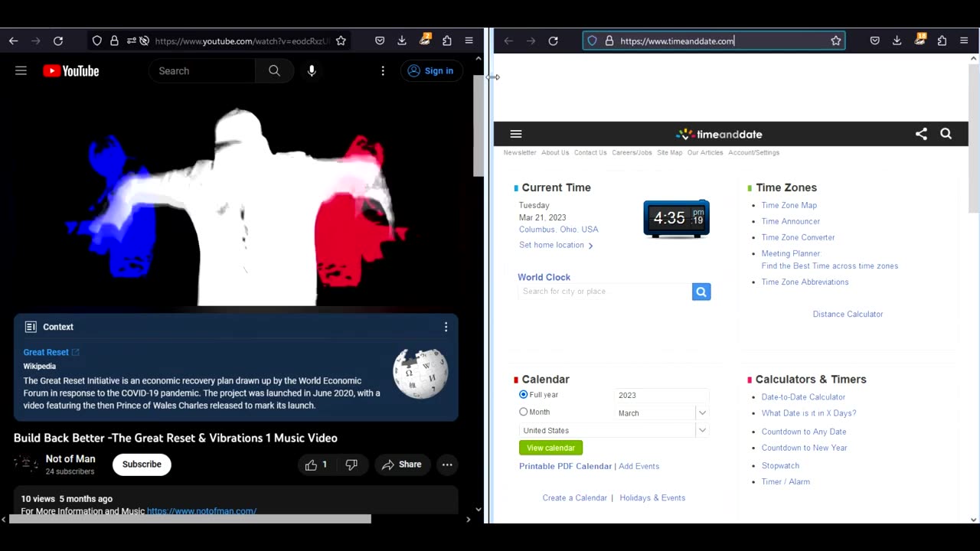
Task: Open extensions puzzle icon in YouTube browser
Action: 447,41
